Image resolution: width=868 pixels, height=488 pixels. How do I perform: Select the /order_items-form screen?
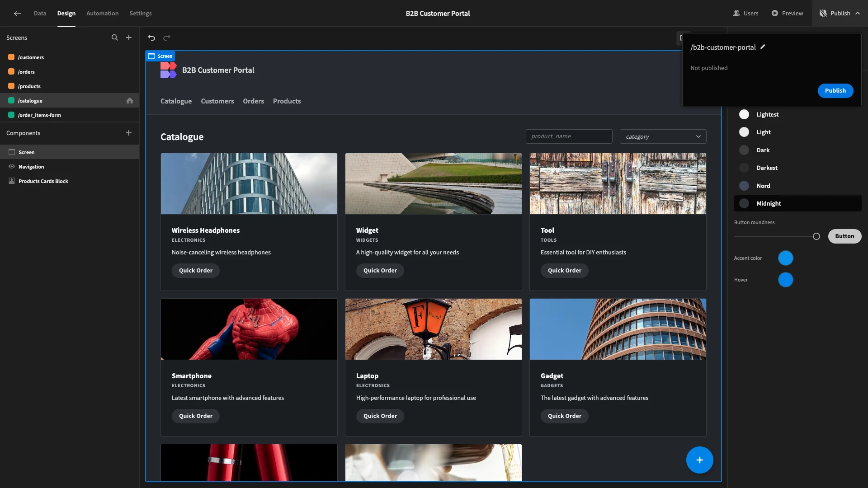(70, 115)
